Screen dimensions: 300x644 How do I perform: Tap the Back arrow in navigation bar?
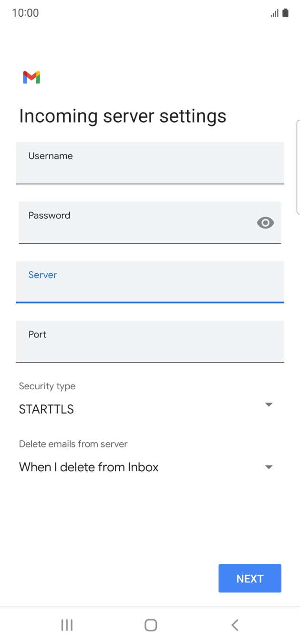pyautogui.click(x=234, y=624)
